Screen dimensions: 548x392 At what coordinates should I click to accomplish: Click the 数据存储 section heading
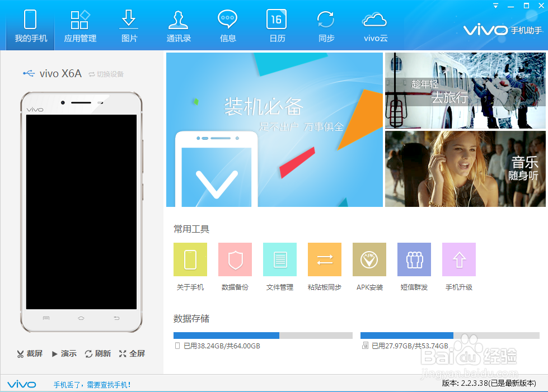[x=191, y=318]
